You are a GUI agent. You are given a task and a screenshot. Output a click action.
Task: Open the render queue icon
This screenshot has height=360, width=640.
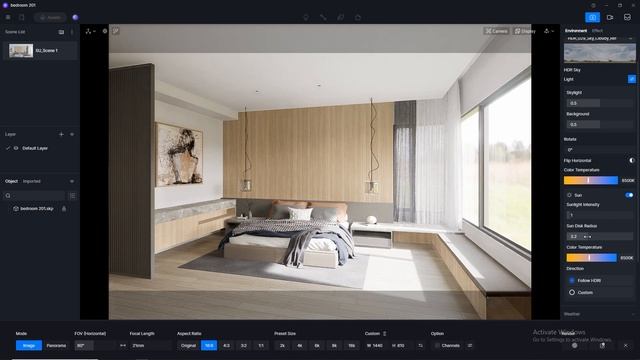pos(627,17)
